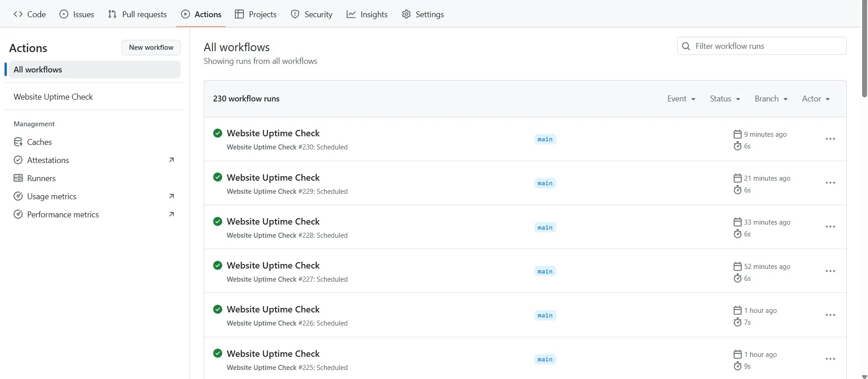Image resolution: width=868 pixels, height=379 pixels.
Task: View the Insights tab
Action: pos(367,14)
